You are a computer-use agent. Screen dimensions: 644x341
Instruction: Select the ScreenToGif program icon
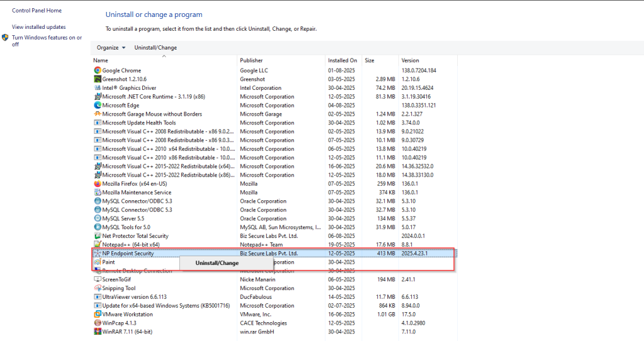pos(97,279)
